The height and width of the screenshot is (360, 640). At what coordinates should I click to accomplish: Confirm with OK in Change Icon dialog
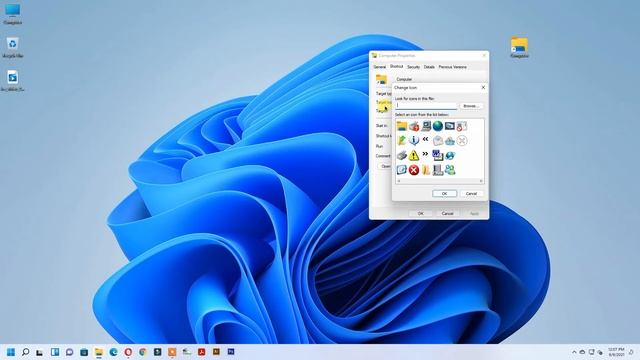(444, 193)
